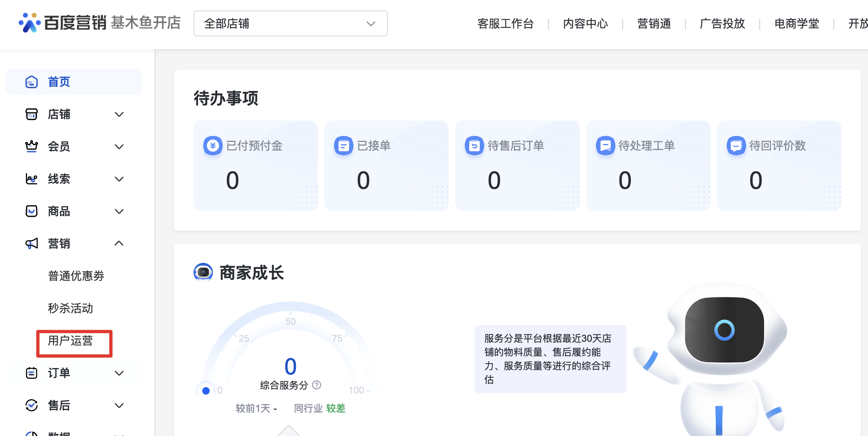The height and width of the screenshot is (436, 868).
Task: Click the crown icon for 会员
Action: coord(32,146)
